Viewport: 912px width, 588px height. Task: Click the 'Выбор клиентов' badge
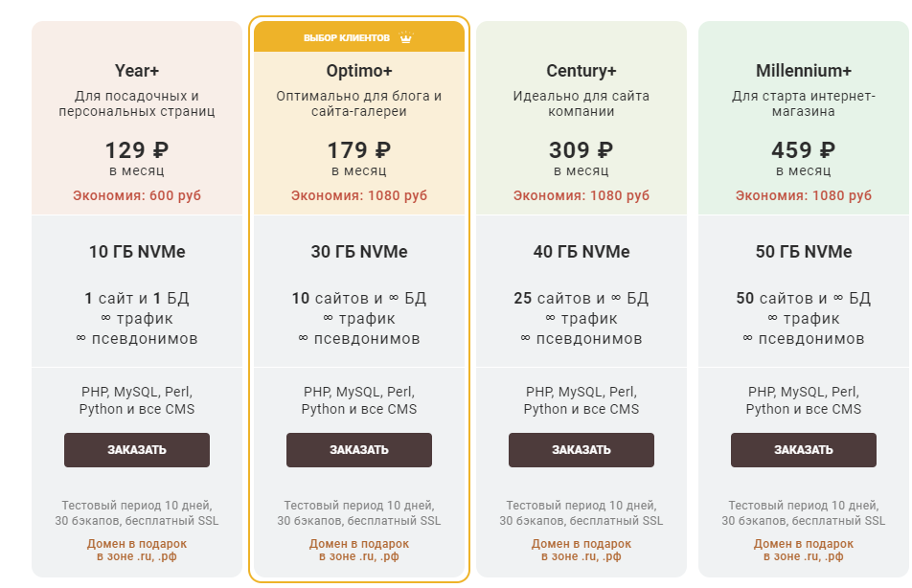coord(347,38)
